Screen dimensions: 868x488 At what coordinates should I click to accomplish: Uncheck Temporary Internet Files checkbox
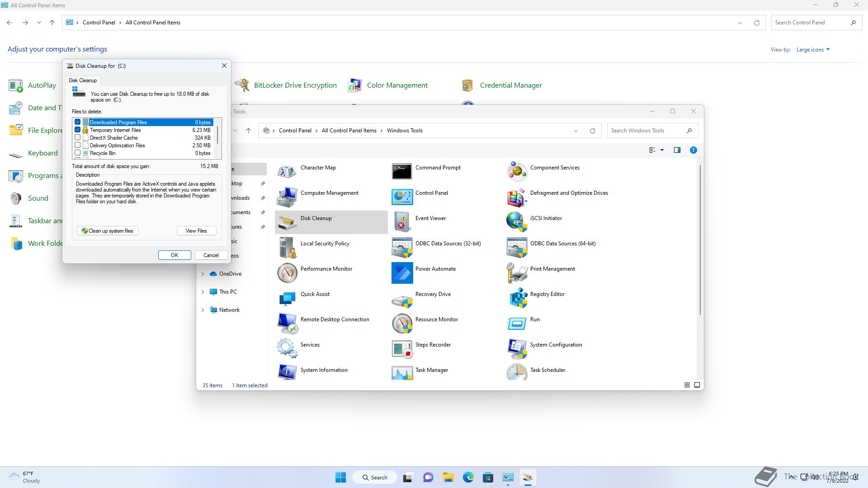pos(78,130)
